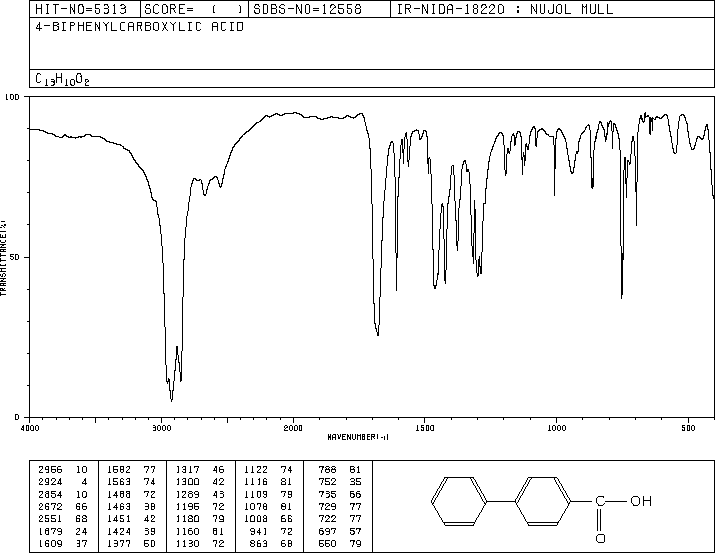Click the 1500 wavenumber axis label
The width and height of the screenshot is (715, 553).
(425, 428)
